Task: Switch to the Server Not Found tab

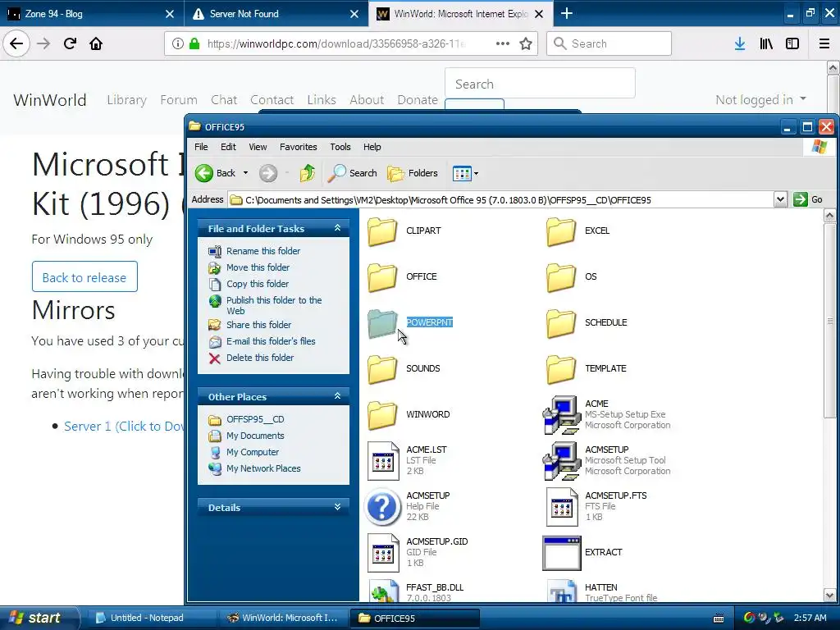Action: (276, 14)
